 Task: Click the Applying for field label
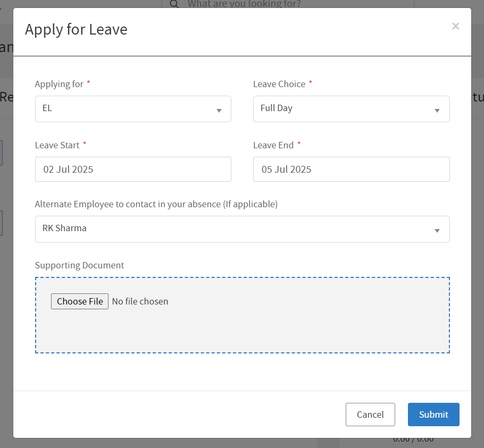point(59,84)
